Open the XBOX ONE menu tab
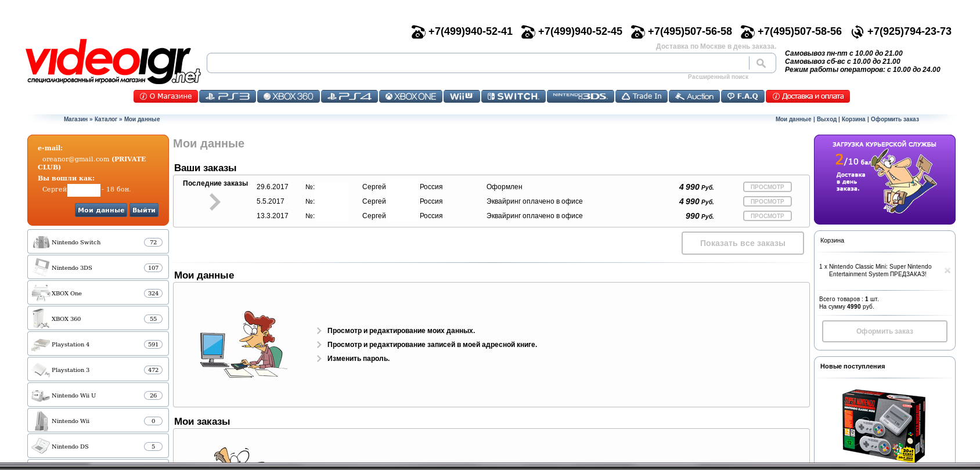This screenshot has height=470, width=980. [x=410, y=96]
